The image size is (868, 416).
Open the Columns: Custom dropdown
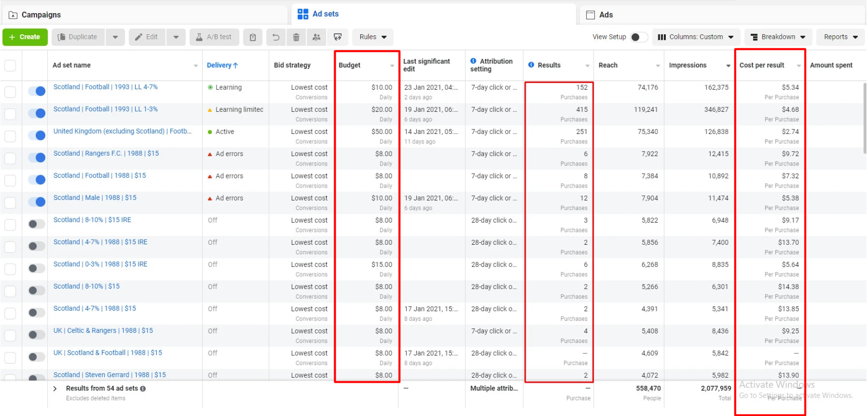tap(696, 37)
